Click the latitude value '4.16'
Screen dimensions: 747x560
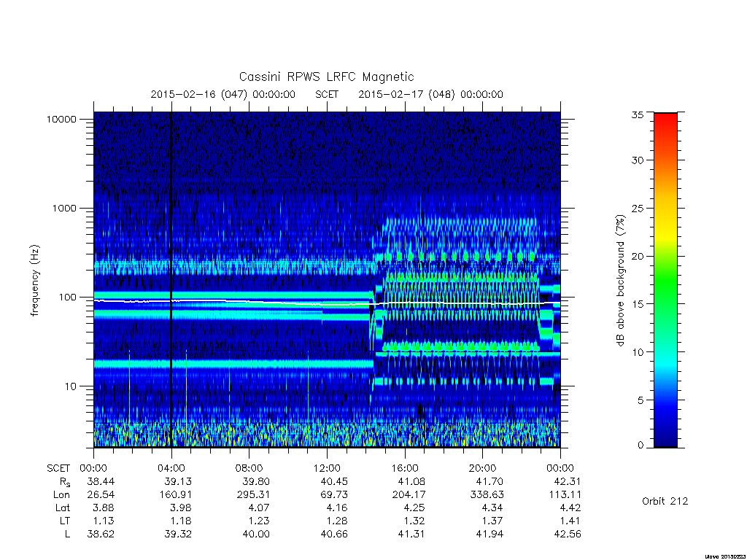(x=337, y=507)
